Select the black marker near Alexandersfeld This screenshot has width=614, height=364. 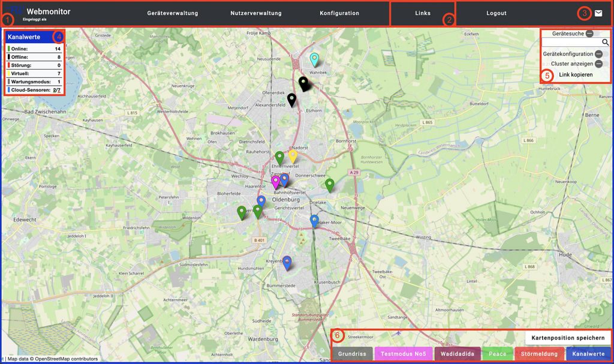[291, 100]
